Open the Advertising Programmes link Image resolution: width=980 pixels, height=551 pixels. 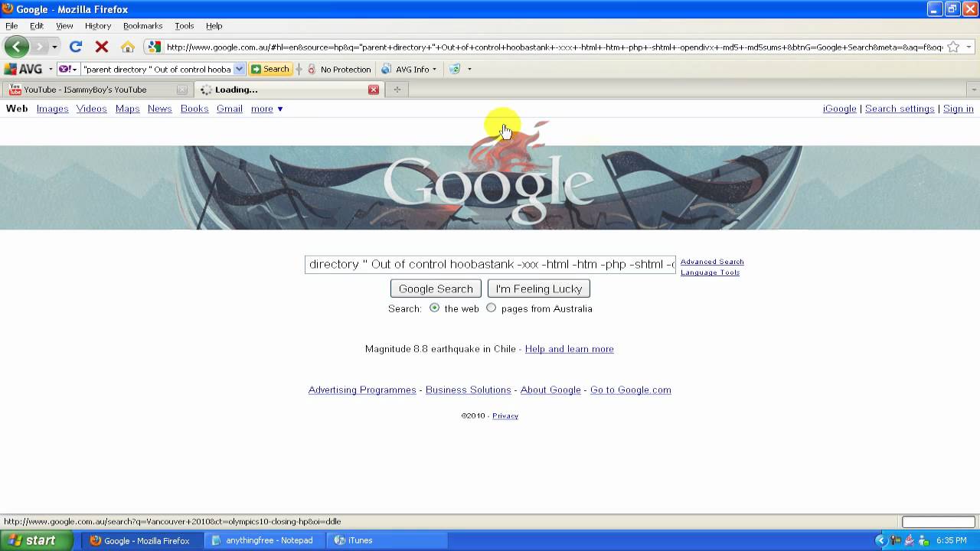coord(362,390)
